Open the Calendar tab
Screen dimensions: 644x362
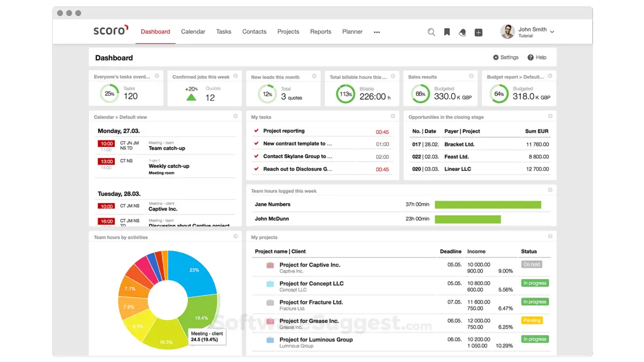coord(193,32)
